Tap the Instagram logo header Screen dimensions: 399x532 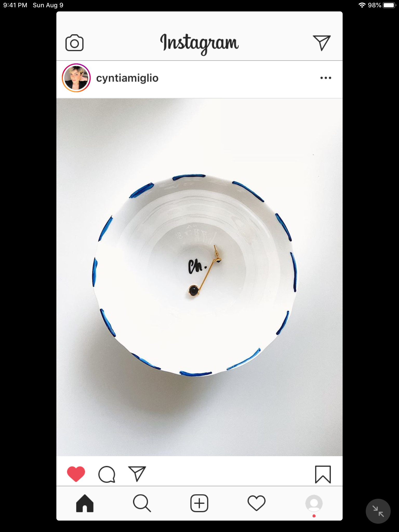(199, 44)
